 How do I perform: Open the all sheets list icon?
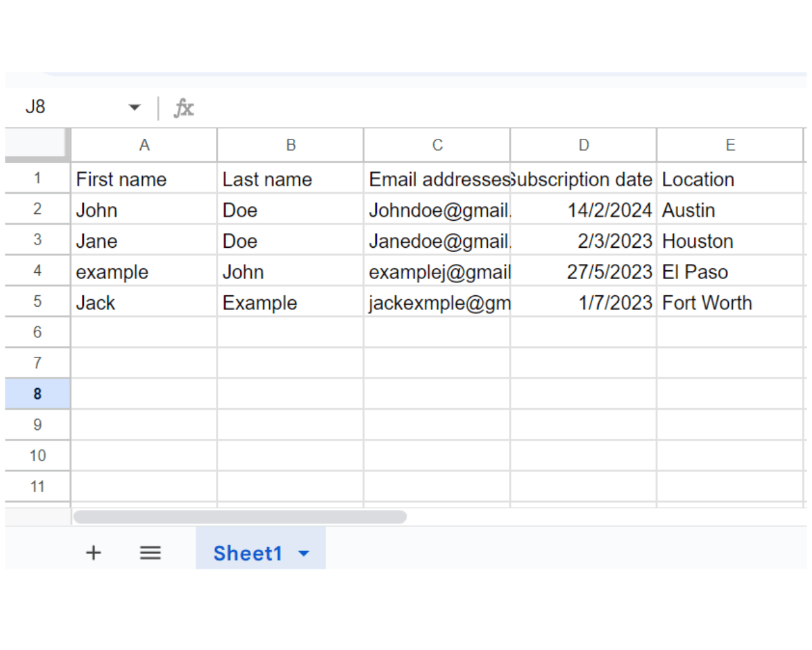tap(150, 552)
